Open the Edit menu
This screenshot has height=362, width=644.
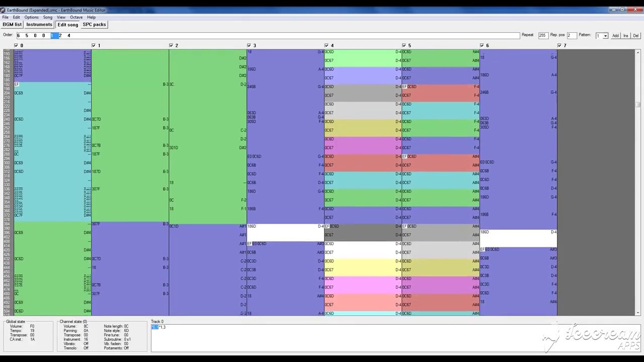tap(17, 17)
